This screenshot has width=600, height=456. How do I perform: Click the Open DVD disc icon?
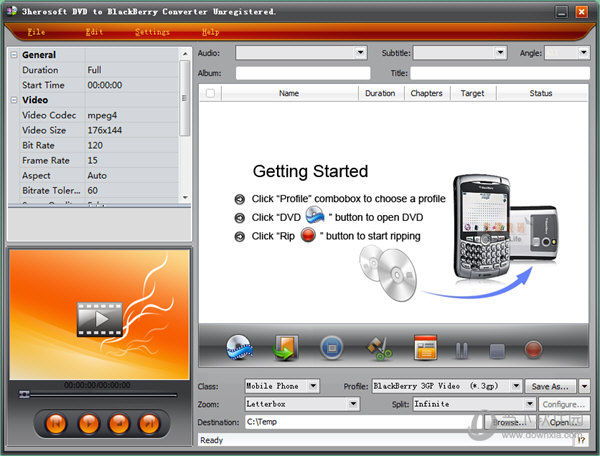pyautogui.click(x=241, y=348)
